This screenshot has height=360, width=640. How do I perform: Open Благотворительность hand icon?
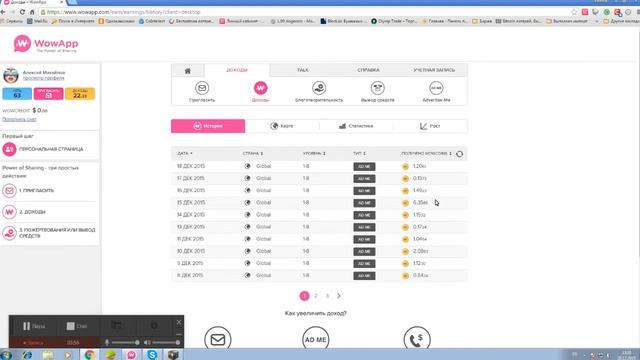pos(319,88)
